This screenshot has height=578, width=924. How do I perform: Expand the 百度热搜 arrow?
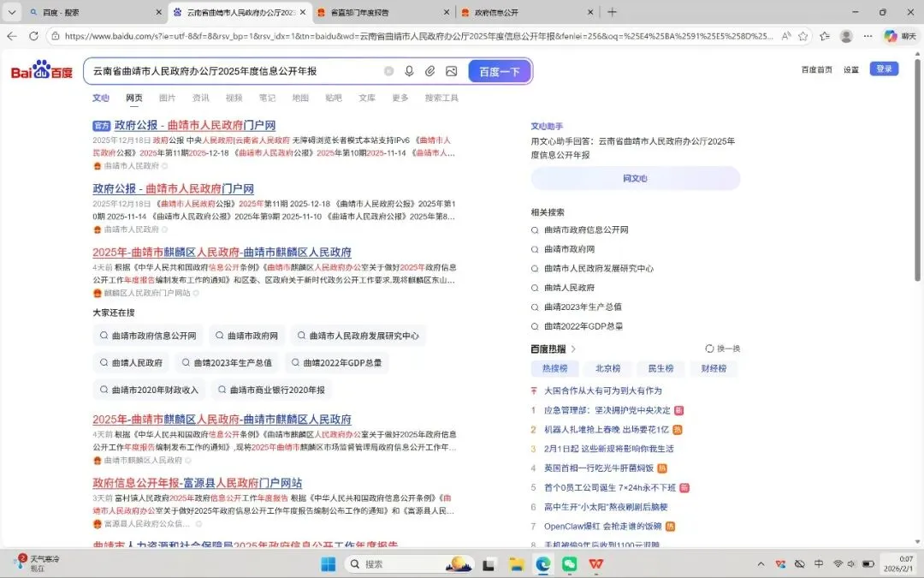click(x=573, y=349)
